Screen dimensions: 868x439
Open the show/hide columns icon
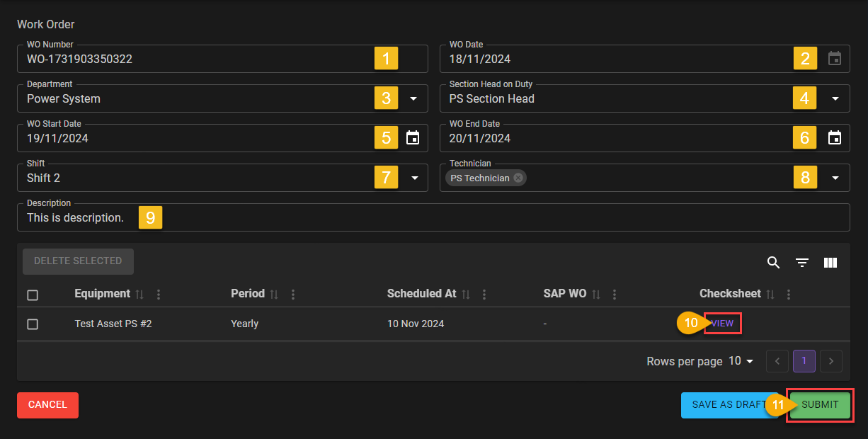click(830, 263)
